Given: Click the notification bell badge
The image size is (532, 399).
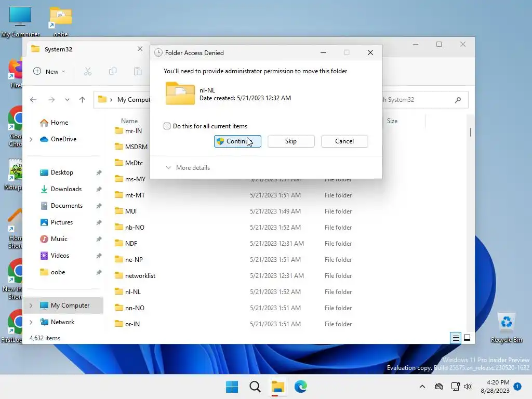Looking at the screenshot, I should point(517,386).
